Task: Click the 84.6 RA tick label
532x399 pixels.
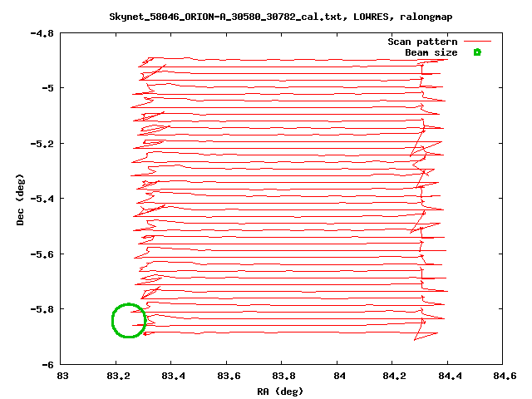Action: point(505,376)
